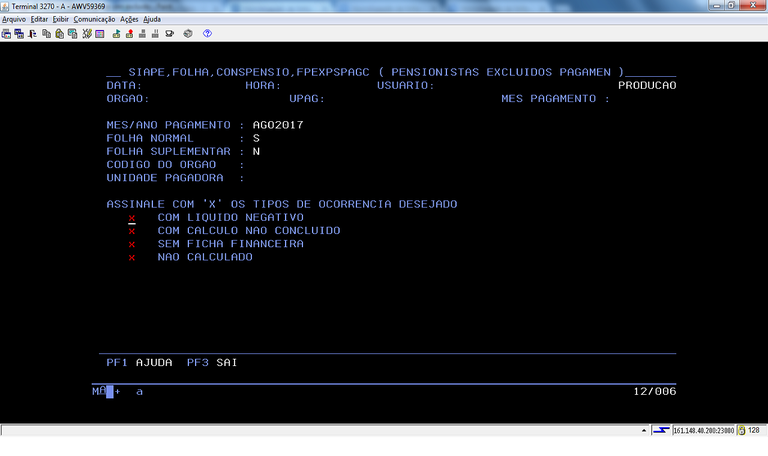Click the connection lightning icon in the status bar

[661, 430]
